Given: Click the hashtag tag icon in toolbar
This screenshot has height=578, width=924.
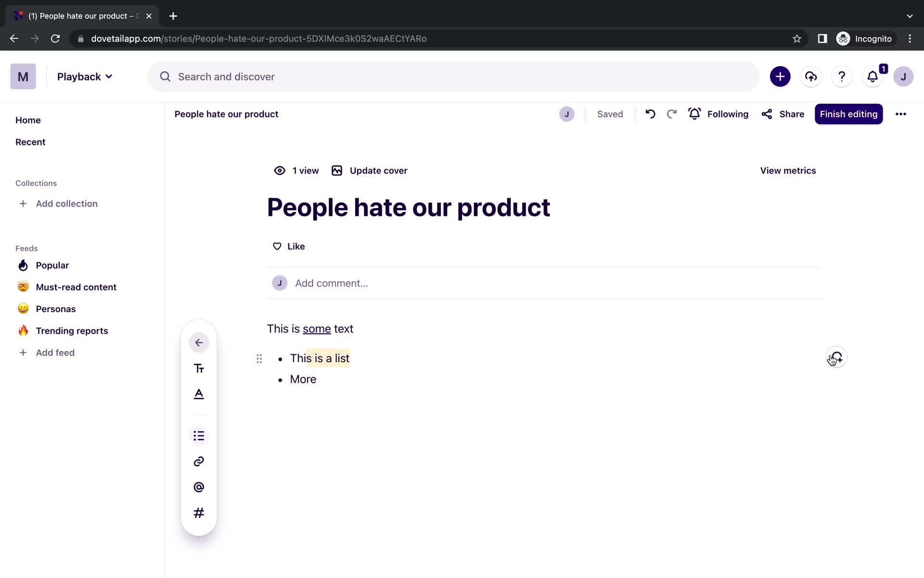Looking at the screenshot, I should 199,513.
